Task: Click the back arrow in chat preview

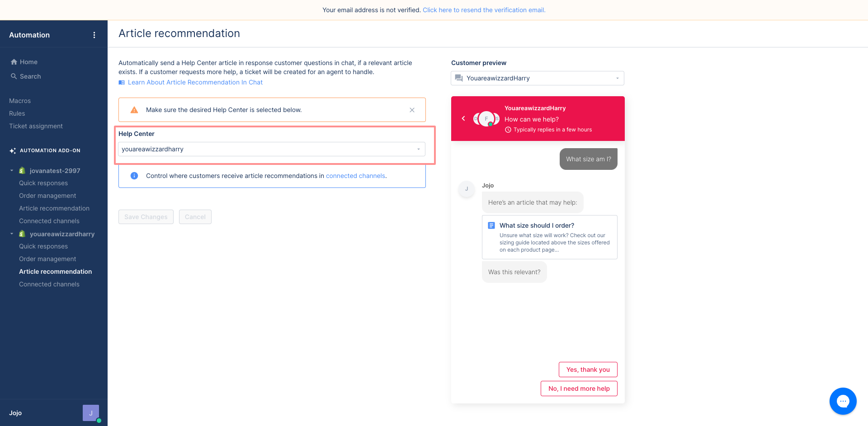Action: 463,118
